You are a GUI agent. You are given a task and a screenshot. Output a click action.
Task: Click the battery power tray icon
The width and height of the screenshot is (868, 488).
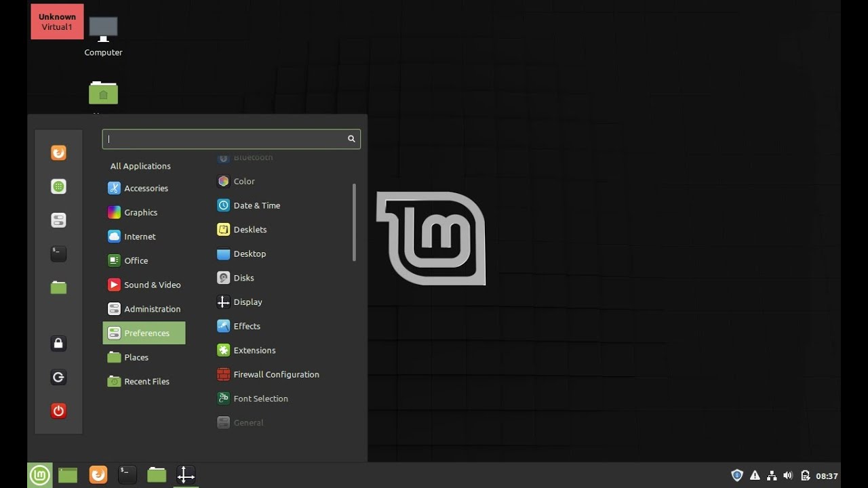pyautogui.click(x=805, y=476)
